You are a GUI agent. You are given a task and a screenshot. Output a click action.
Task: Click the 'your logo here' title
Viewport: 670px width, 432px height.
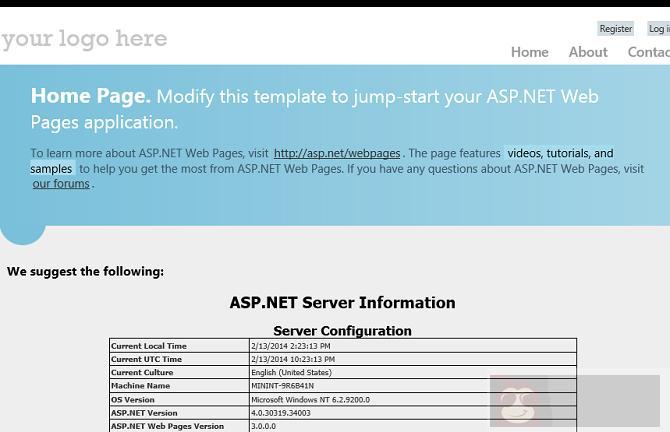84,39
